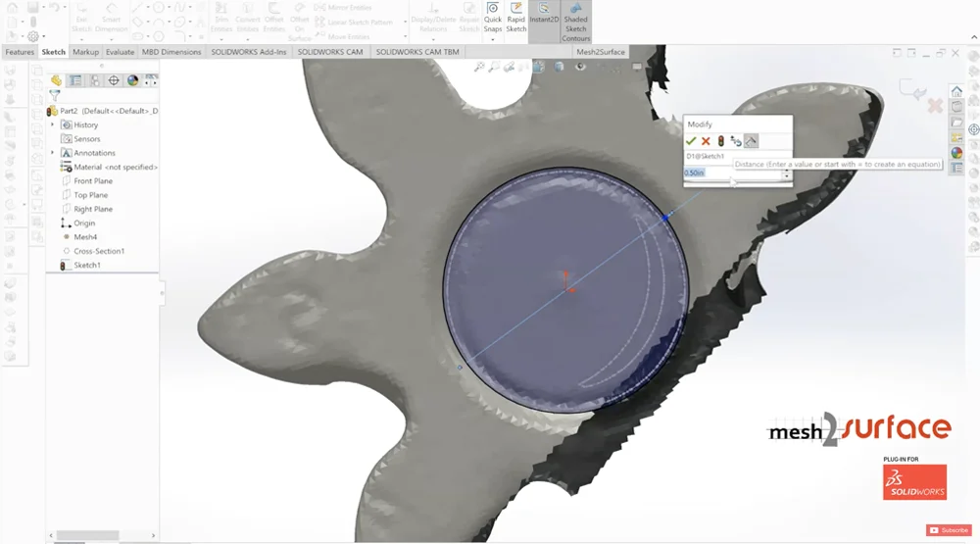This screenshot has width=980, height=544.
Task: Click the green checkmark in Modify dialog
Action: tap(691, 141)
